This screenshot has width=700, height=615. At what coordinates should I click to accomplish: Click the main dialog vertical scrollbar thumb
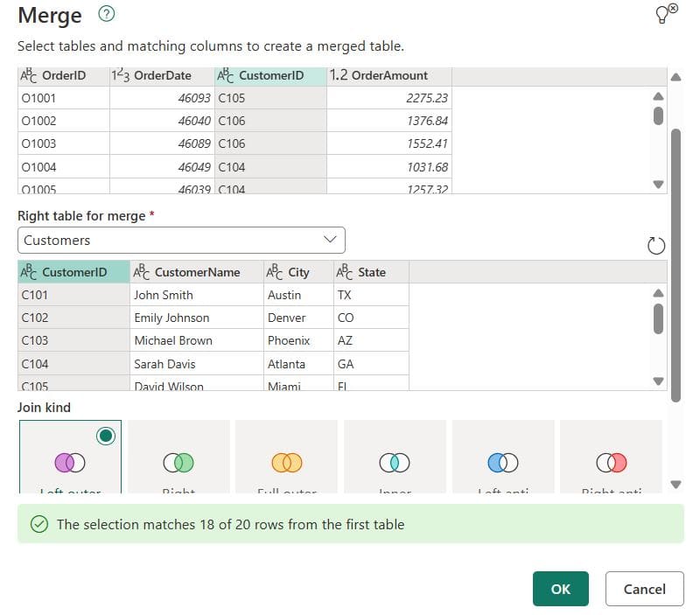pos(675,266)
